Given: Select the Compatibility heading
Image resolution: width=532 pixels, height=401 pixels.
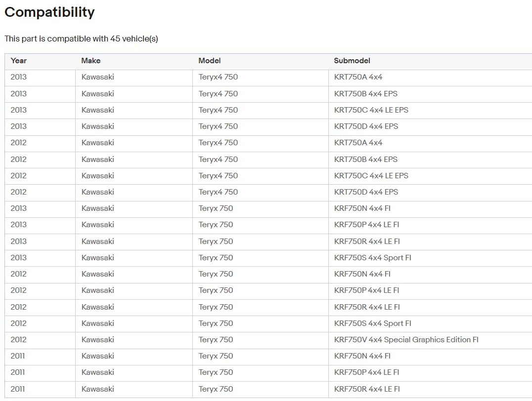Looking at the screenshot, I should [x=49, y=12].
